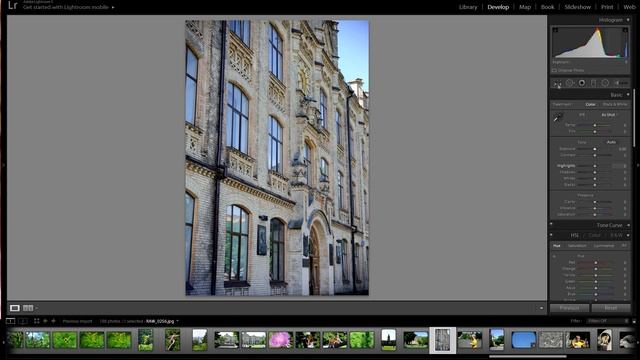Click the Lr application logo

click(13, 6)
